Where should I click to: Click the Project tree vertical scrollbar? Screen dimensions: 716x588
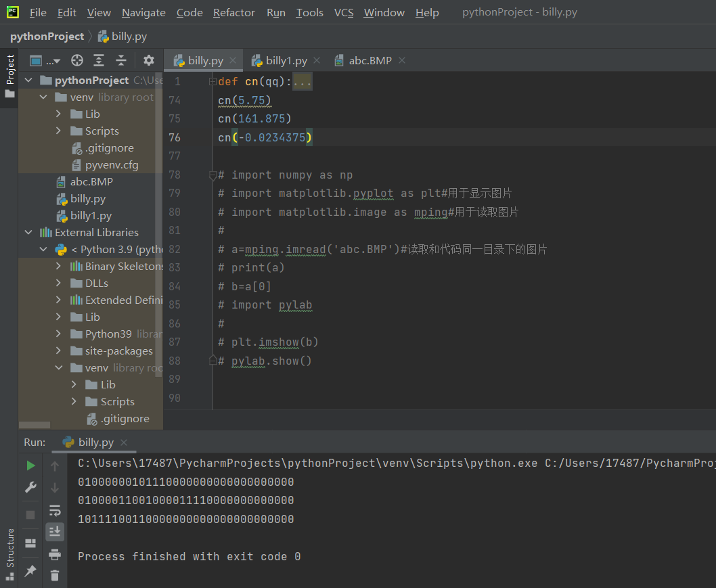(x=159, y=225)
